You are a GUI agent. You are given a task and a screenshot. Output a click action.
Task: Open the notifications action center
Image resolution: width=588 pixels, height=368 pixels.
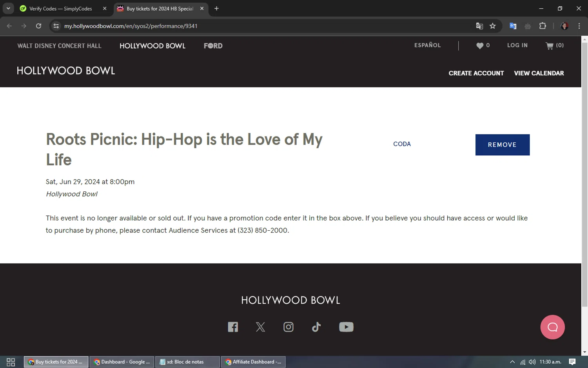572,362
